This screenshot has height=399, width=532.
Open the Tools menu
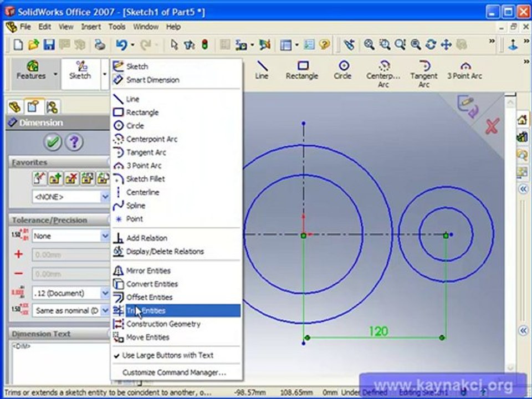click(117, 27)
